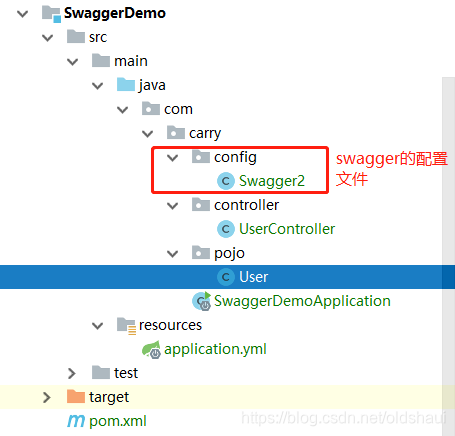Screen dimensions: 455x436
Task: Collapse the controller package node
Action: [x=172, y=206]
